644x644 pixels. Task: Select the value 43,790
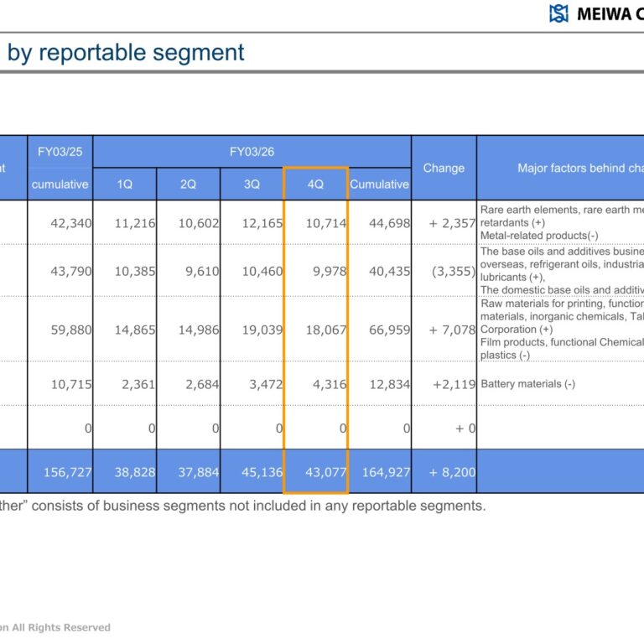[x=71, y=272]
